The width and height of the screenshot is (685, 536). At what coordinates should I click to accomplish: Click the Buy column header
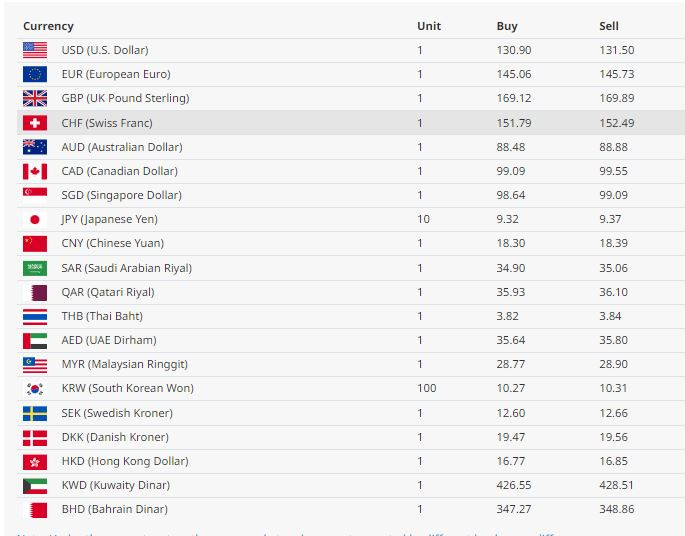pyautogui.click(x=507, y=26)
